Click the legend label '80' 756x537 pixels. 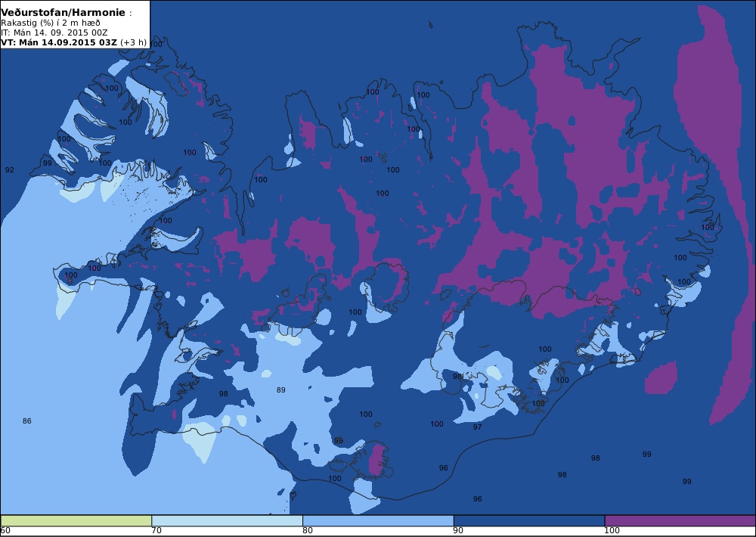[308, 531]
